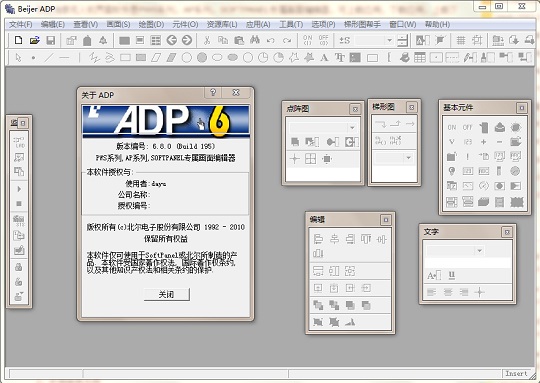540x383 pixels.
Task: Select the letter A static text tool
Action: 324,58
